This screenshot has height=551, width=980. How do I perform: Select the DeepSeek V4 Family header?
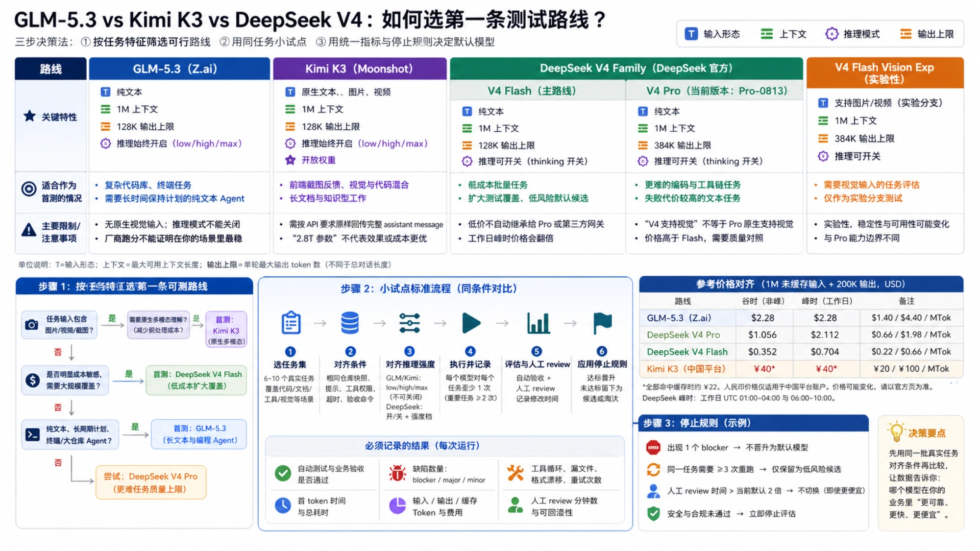(626, 69)
